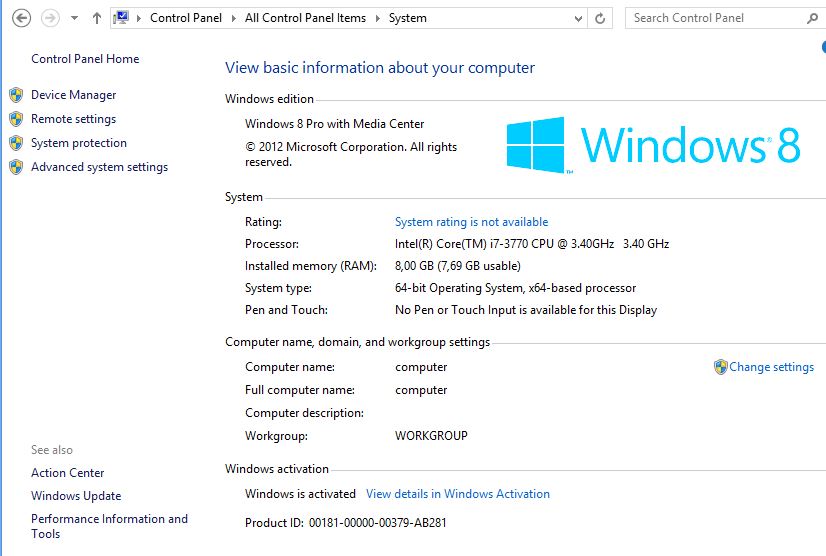Click the Back navigation arrow

(21, 18)
